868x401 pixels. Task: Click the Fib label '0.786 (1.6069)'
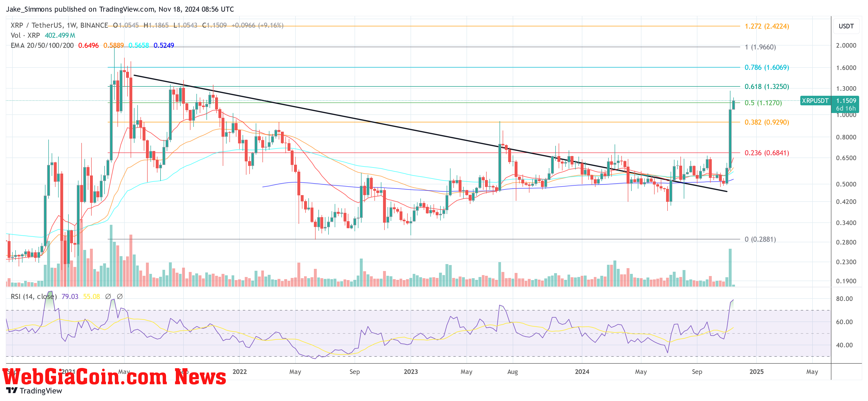pos(767,68)
